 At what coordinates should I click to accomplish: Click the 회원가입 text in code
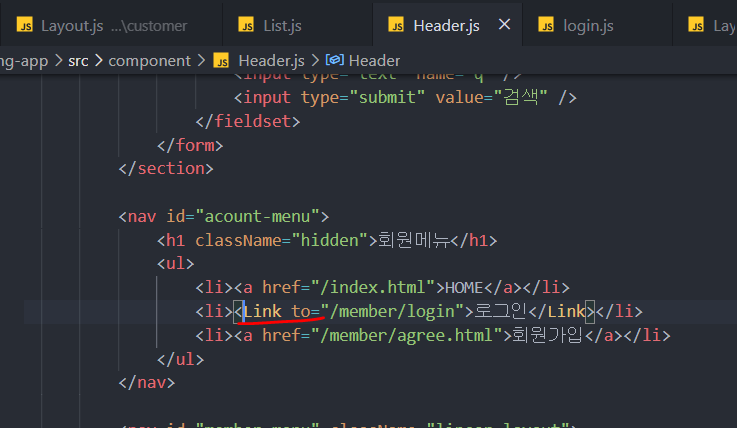tap(547, 335)
